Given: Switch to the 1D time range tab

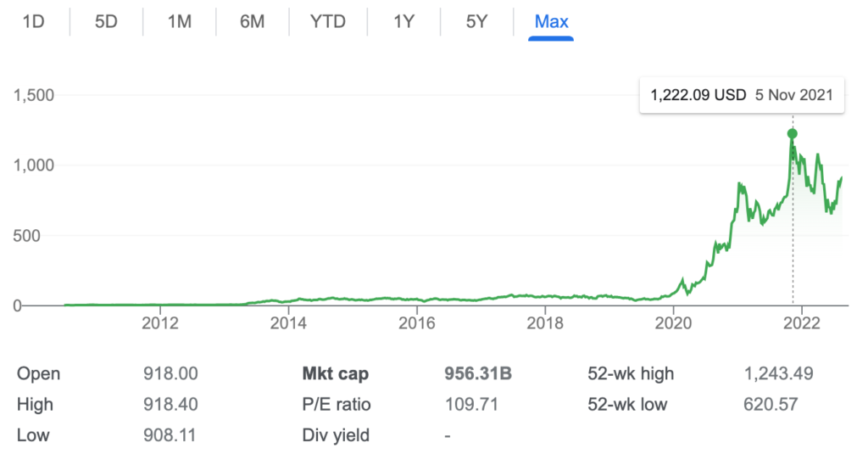Looking at the screenshot, I should [x=33, y=21].
